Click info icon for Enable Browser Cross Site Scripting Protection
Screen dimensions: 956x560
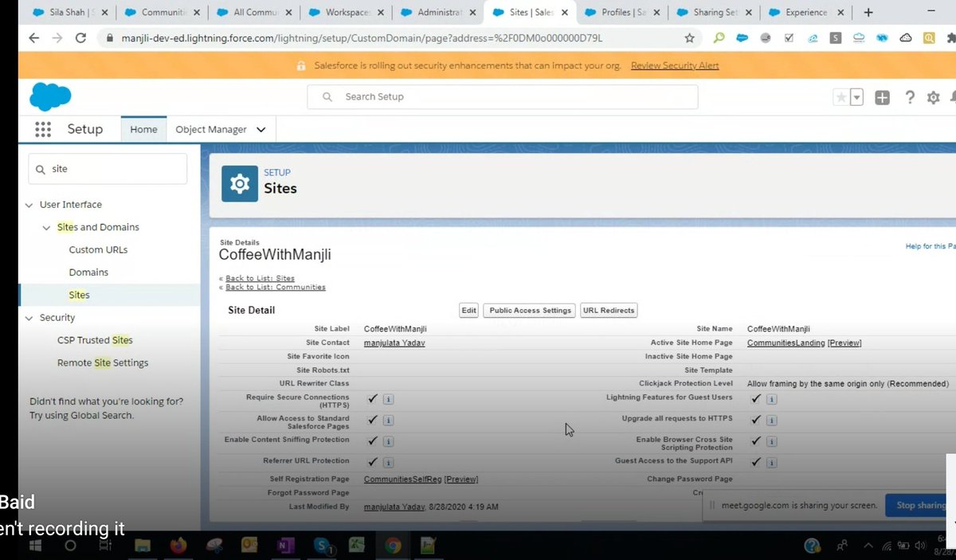point(771,441)
